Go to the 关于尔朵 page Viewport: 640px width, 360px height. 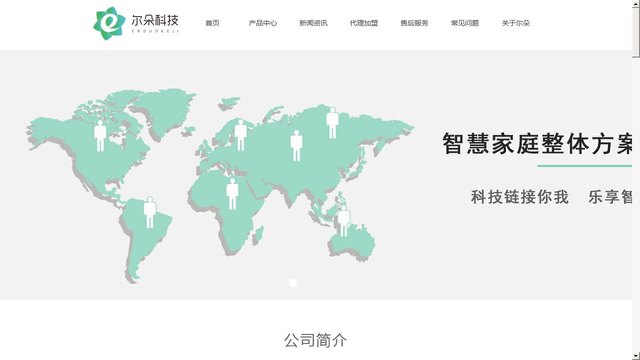tap(516, 23)
